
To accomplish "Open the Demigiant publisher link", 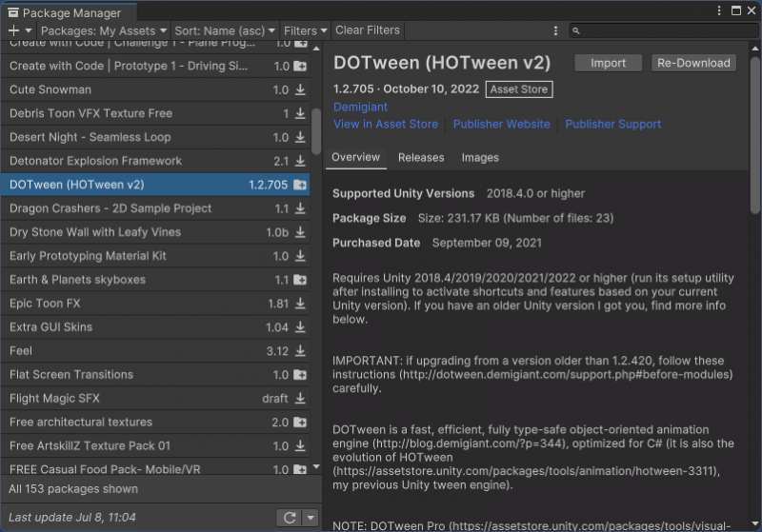I will [x=361, y=107].
